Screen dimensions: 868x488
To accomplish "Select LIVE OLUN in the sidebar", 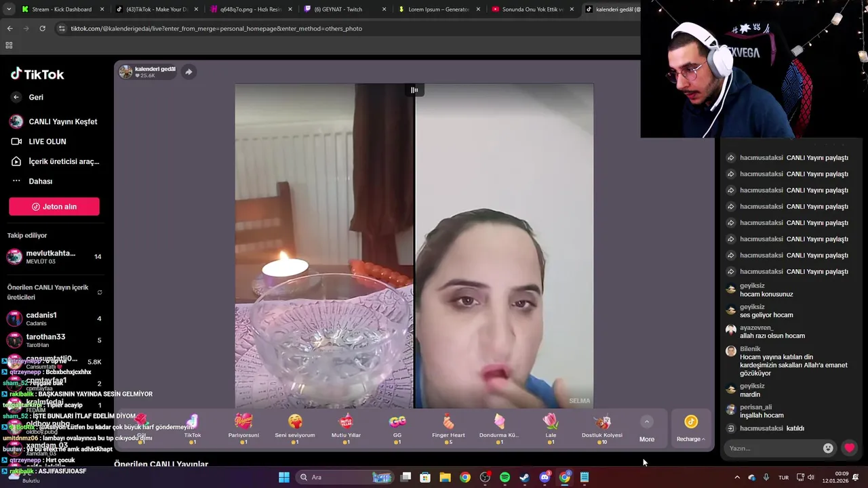I will [39, 142].
